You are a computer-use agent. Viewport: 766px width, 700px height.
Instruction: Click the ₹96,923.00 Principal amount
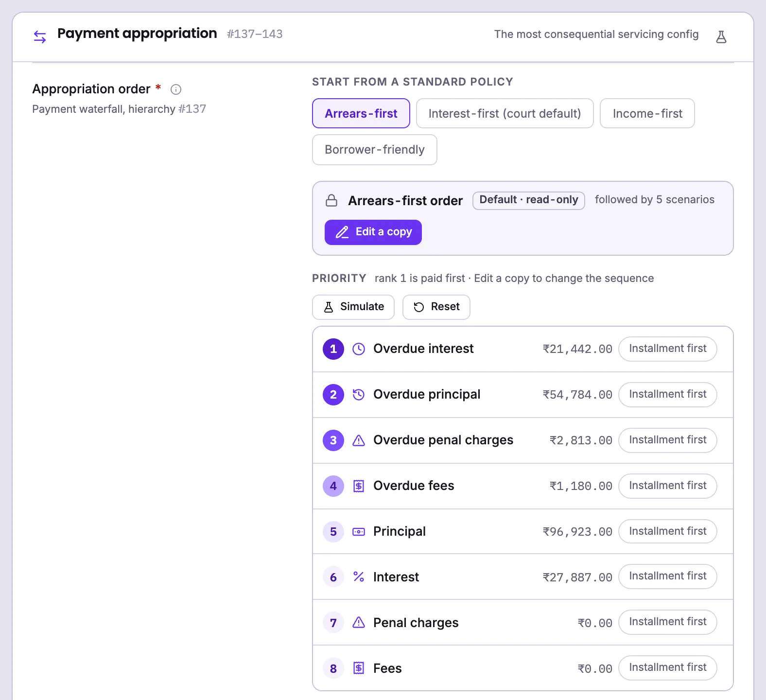[x=577, y=532]
